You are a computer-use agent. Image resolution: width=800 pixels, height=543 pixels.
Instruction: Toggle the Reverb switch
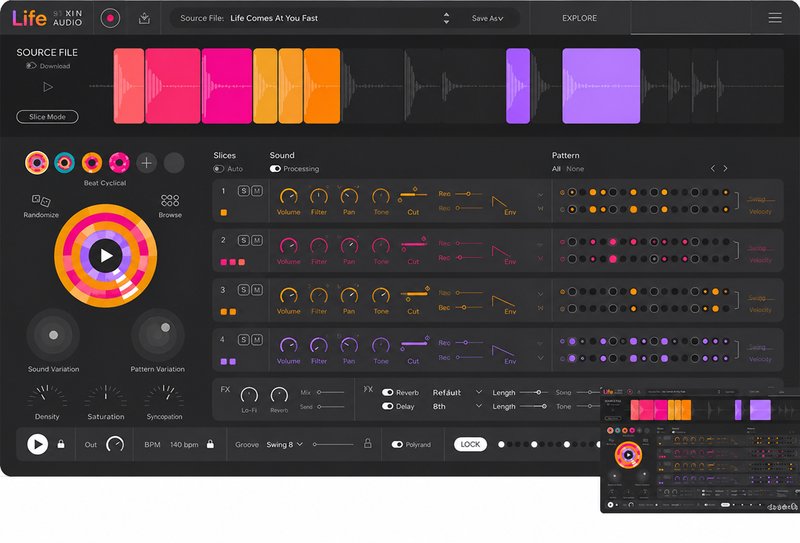coord(388,392)
